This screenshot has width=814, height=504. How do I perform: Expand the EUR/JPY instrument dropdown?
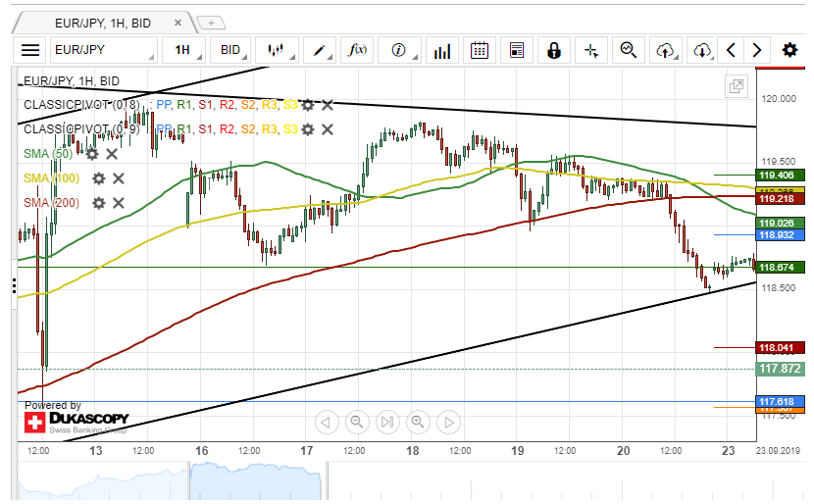103,50
